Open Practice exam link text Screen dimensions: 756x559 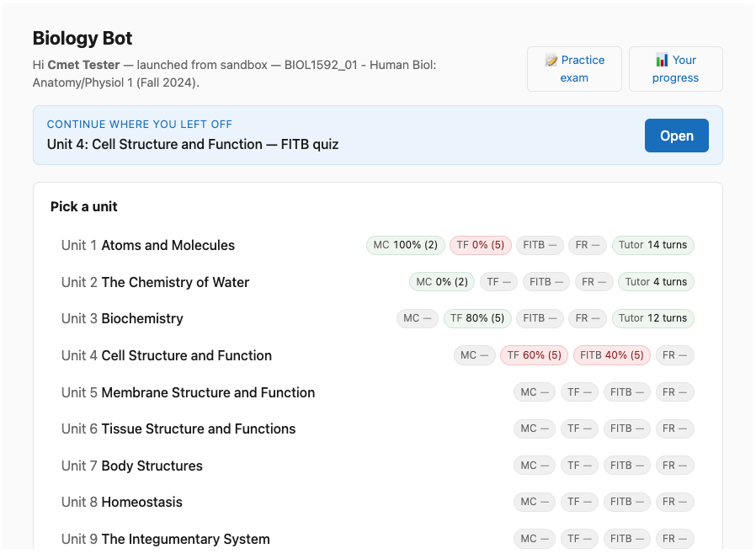574,69
